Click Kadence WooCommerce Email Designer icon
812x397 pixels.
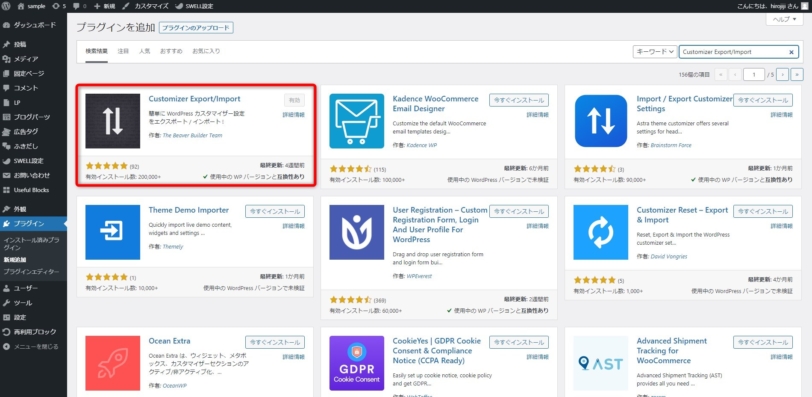click(357, 121)
